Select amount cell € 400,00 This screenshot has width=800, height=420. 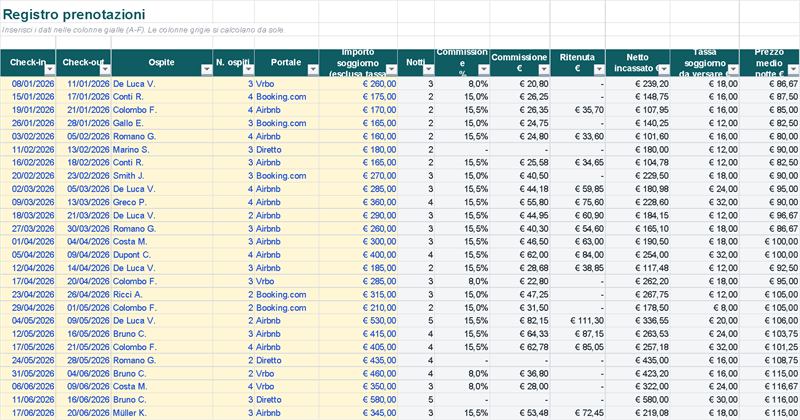pyautogui.click(x=358, y=255)
